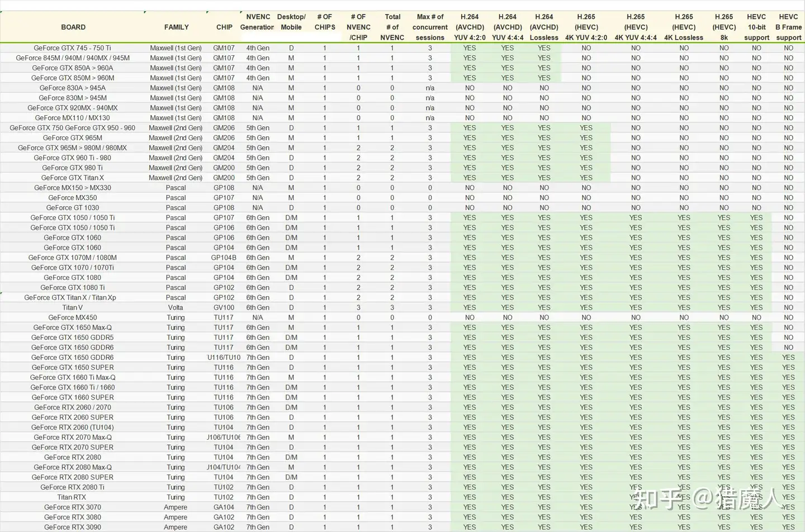Viewport: 805px width, 532px height.
Task: Select the GeForce RTX 2080 Ti cell
Action: click(73, 488)
